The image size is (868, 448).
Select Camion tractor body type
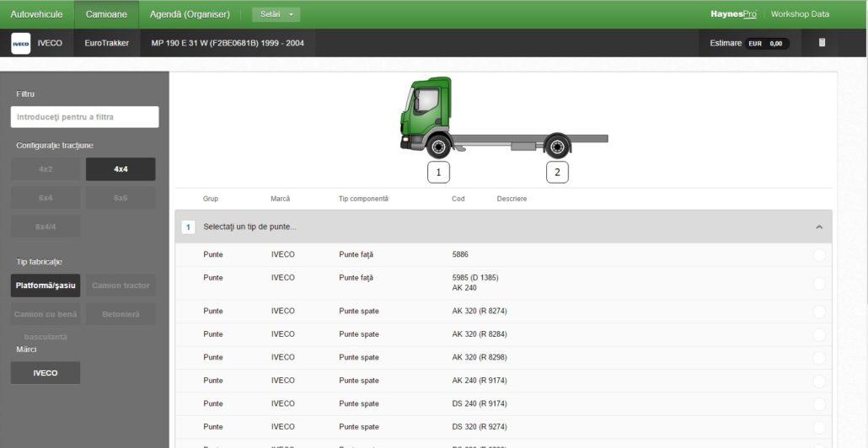pos(121,285)
